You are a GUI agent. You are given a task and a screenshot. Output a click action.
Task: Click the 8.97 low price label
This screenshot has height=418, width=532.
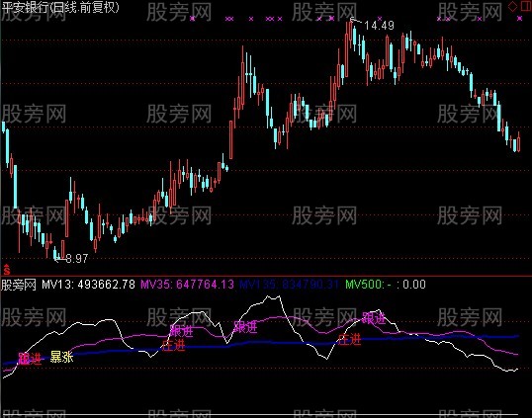pos(77,259)
